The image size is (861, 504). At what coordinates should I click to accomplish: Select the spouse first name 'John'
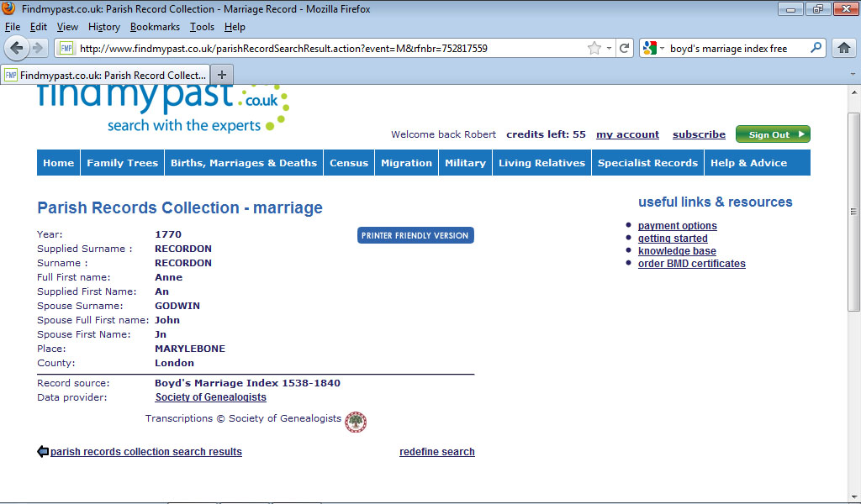(x=167, y=320)
